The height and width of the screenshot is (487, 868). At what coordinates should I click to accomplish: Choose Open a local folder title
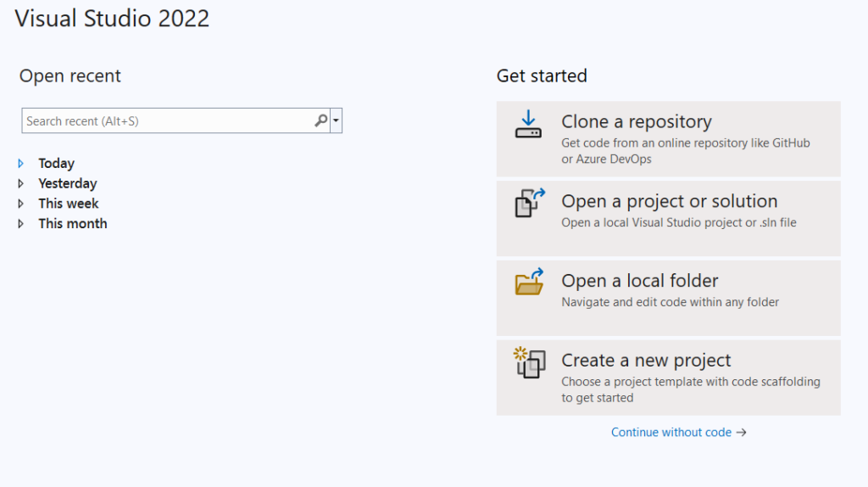[x=639, y=281]
